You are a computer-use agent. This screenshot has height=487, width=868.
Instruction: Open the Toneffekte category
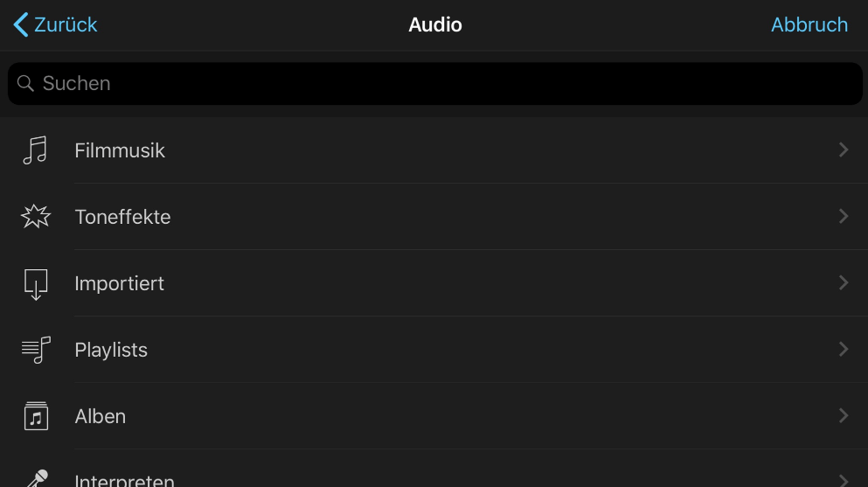pyautogui.click(x=122, y=217)
